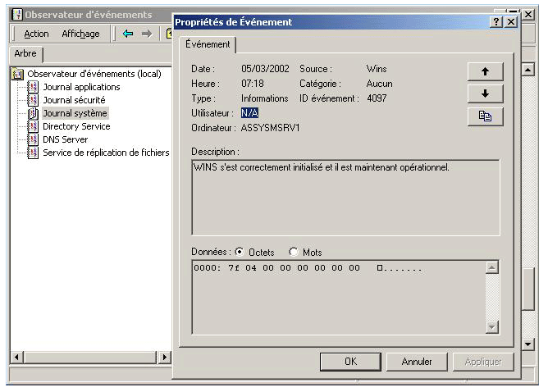
Task: Switch to the Arbre tab
Action: point(25,54)
